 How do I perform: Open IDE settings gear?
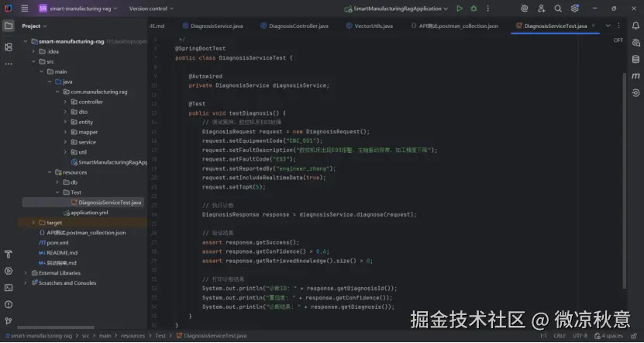(574, 9)
